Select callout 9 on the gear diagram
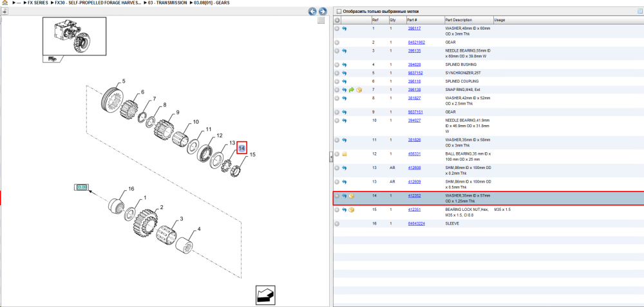Image resolution: width=644 pixels, height=307 pixels. click(178, 112)
